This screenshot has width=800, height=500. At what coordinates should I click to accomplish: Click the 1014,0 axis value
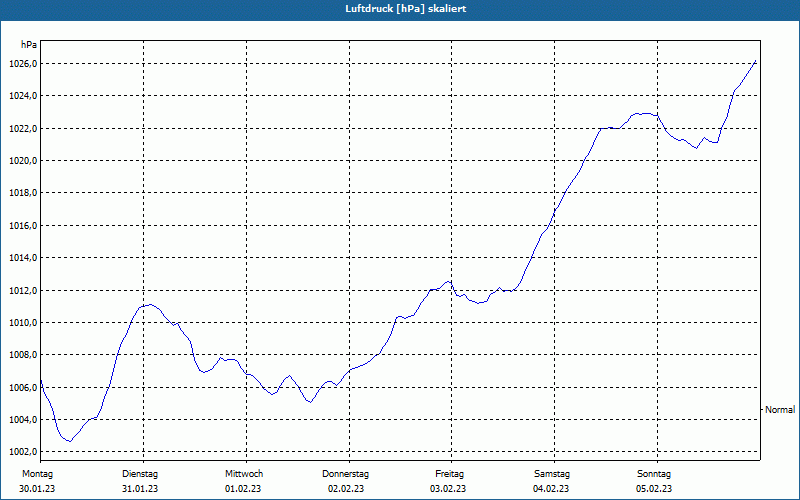(22, 258)
